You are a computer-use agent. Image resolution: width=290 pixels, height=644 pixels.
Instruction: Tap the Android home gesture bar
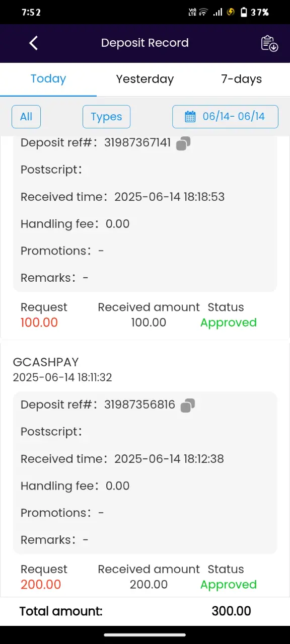145,635
